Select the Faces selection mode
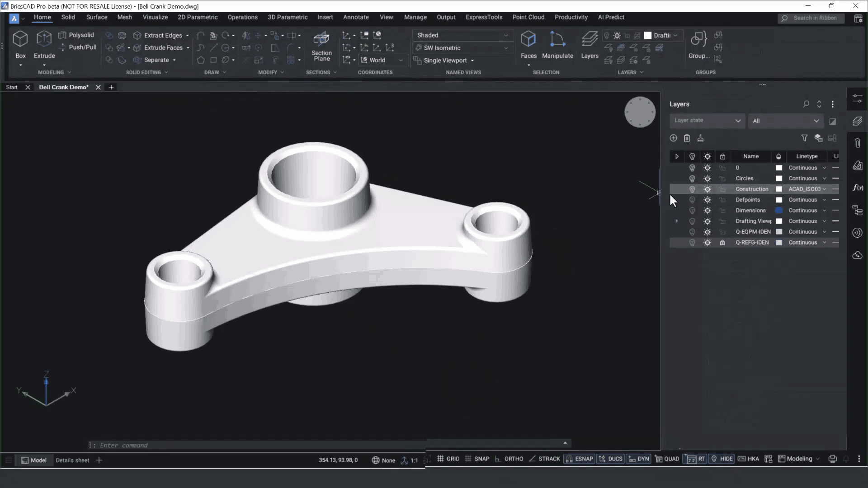This screenshot has height=488, width=868. coord(528,45)
